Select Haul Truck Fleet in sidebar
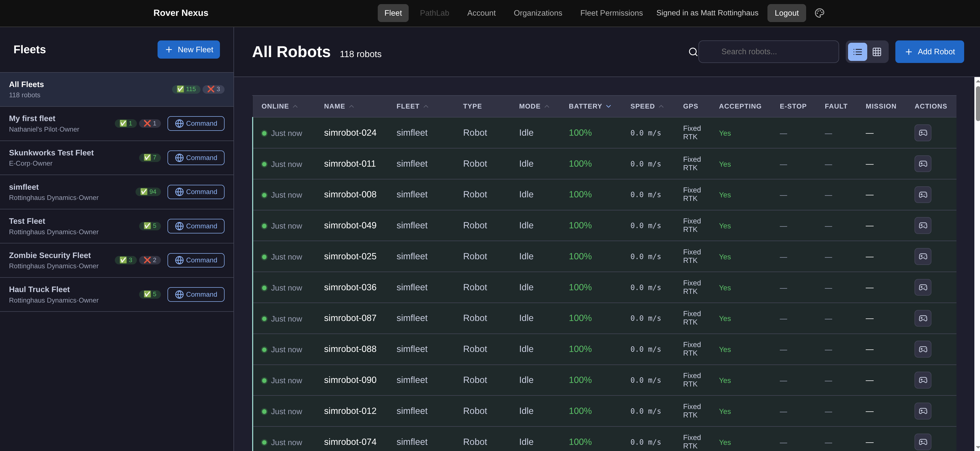This screenshot has width=980, height=451. pyautogui.click(x=117, y=294)
